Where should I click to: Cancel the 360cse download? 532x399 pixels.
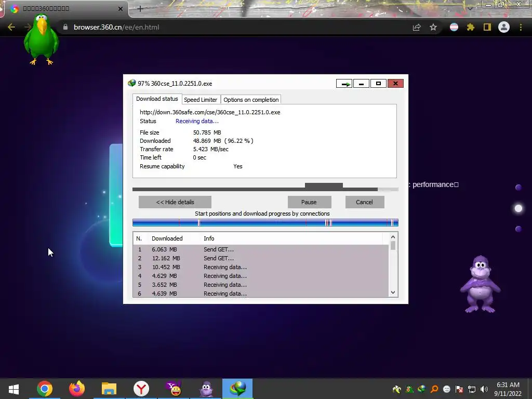tap(364, 202)
